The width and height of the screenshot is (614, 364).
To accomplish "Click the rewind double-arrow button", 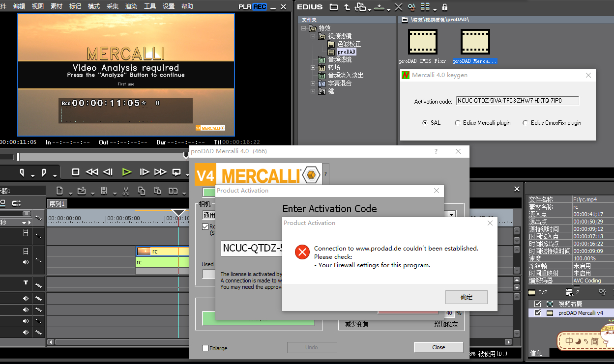I will click(x=91, y=172).
